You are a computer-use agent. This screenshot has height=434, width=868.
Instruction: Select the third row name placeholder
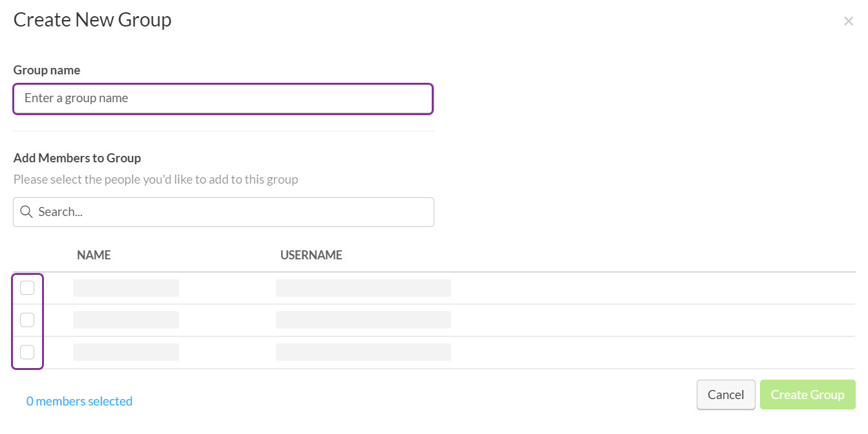pyautogui.click(x=126, y=352)
